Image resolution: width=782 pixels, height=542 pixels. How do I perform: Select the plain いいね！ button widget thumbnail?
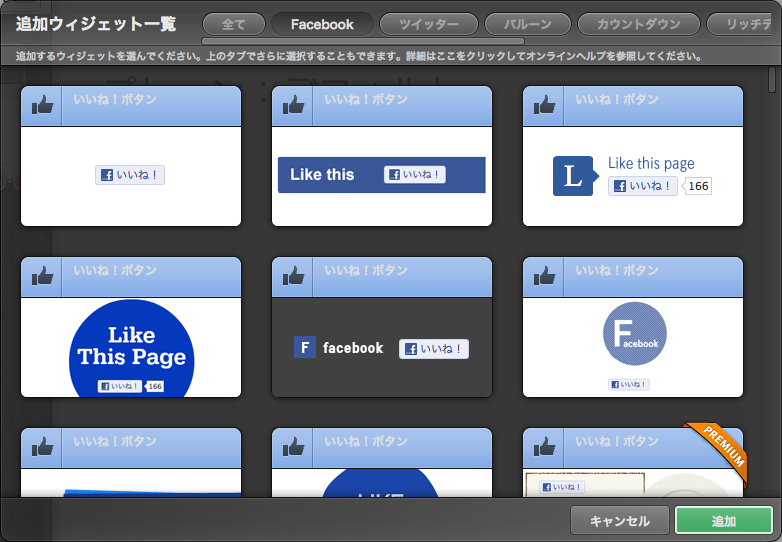pyautogui.click(x=131, y=156)
